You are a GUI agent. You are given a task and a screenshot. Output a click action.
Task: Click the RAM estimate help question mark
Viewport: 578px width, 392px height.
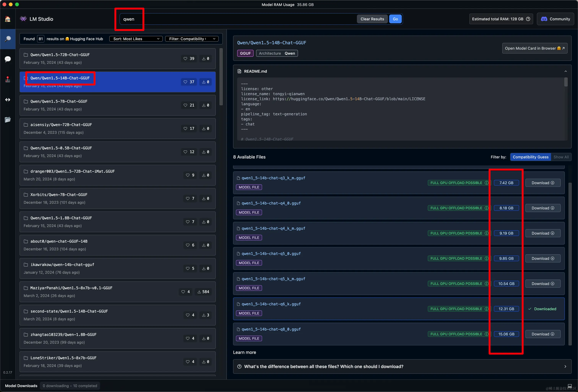coord(528,19)
